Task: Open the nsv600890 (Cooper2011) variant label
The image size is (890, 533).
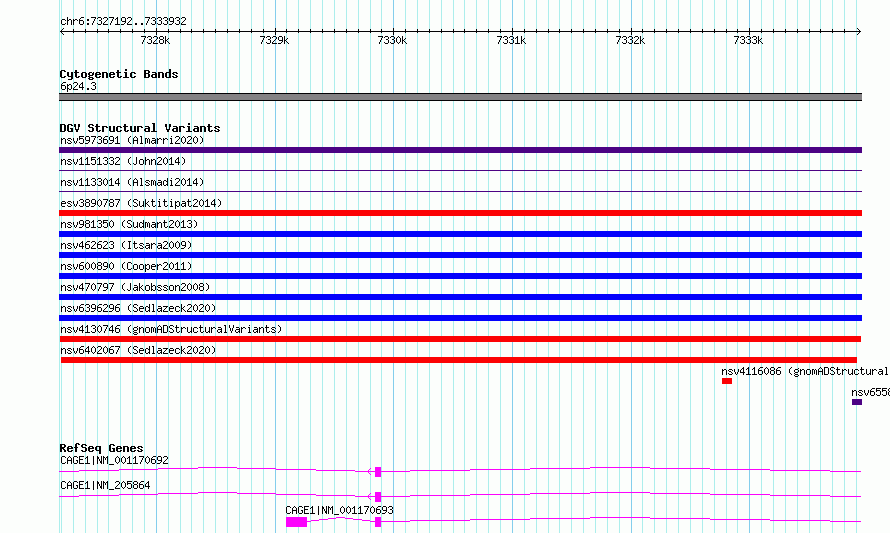Action: [x=126, y=266]
